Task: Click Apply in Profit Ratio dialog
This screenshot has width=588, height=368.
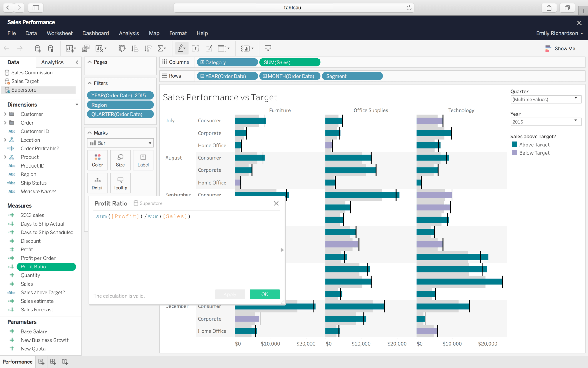Action: tap(230, 294)
